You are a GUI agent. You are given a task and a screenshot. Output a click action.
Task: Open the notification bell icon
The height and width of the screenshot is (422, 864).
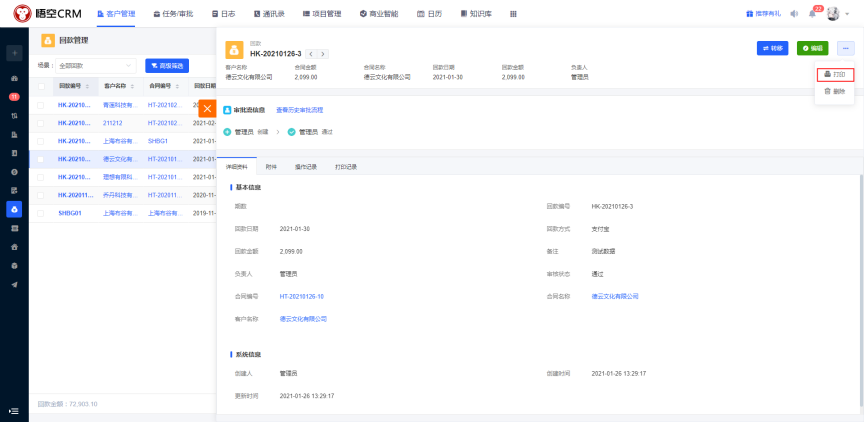pos(812,14)
